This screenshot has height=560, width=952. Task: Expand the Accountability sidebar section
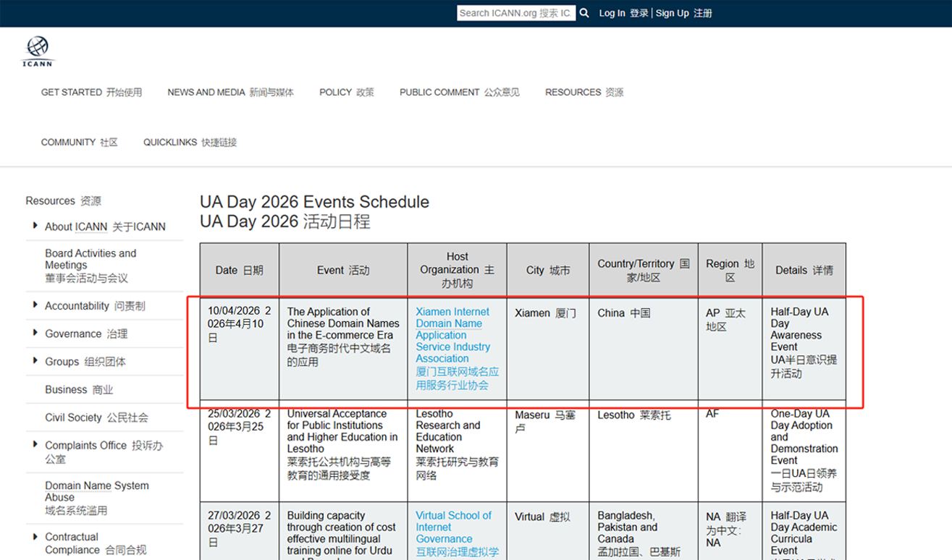(35, 306)
